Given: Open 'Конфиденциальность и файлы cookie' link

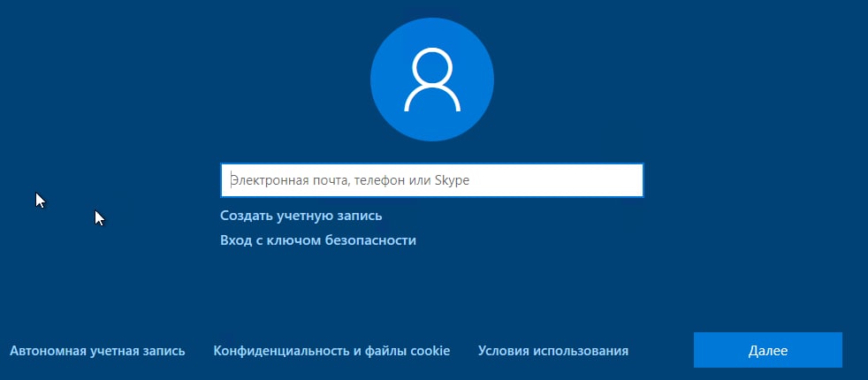Looking at the screenshot, I should click(331, 351).
